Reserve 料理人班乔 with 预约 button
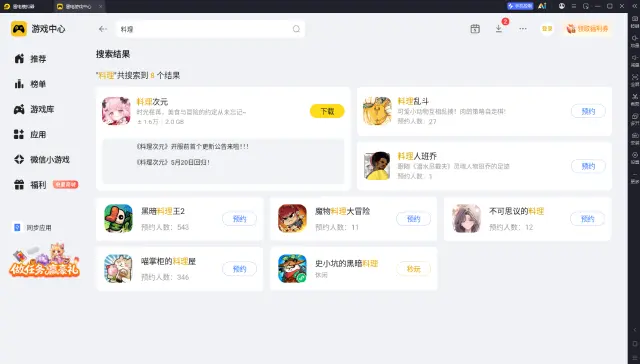Screen dimensions: 640x364 click(x=588, y=166)
